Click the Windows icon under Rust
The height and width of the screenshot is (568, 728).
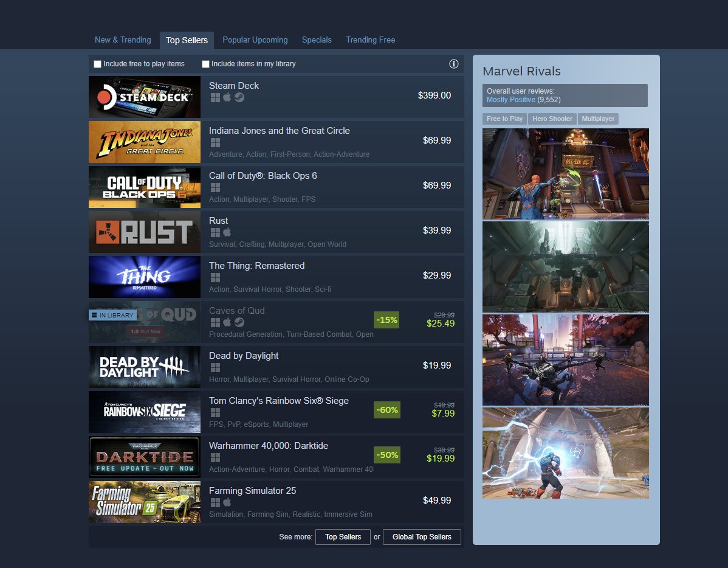pyautogui.click(x=215, y=232)
